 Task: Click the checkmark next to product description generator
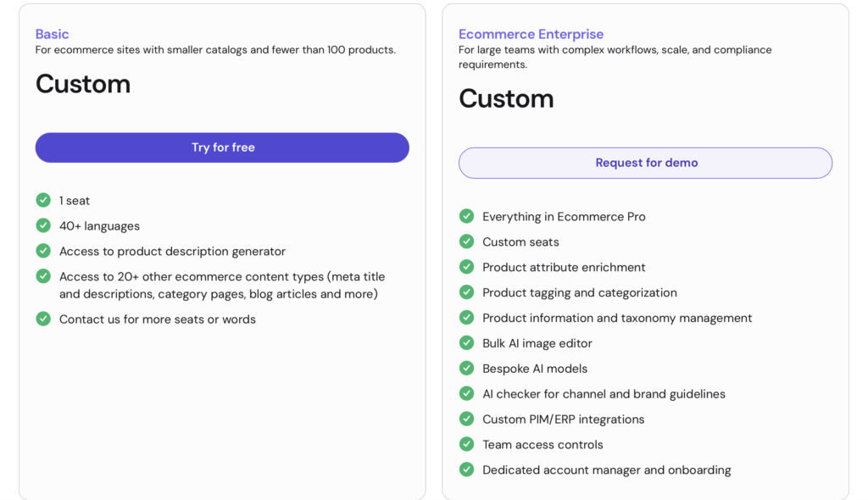[43, 251]
